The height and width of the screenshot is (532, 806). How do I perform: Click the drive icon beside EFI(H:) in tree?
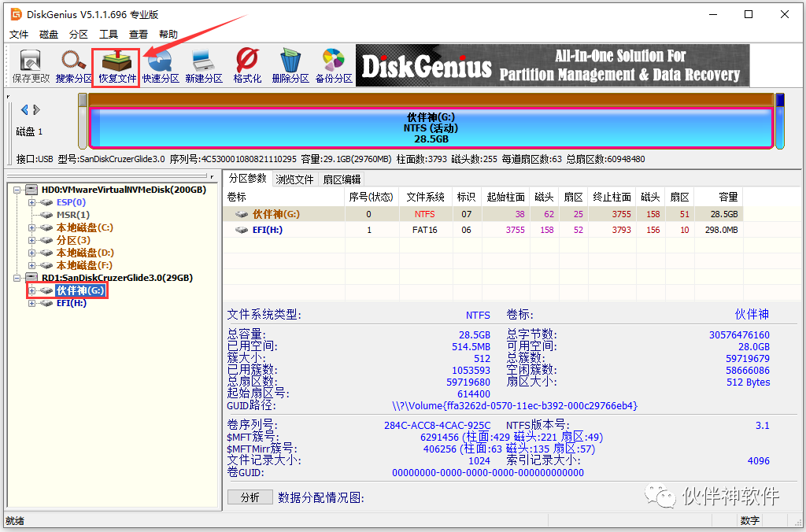pyautogui.click(x=46, y=303)
